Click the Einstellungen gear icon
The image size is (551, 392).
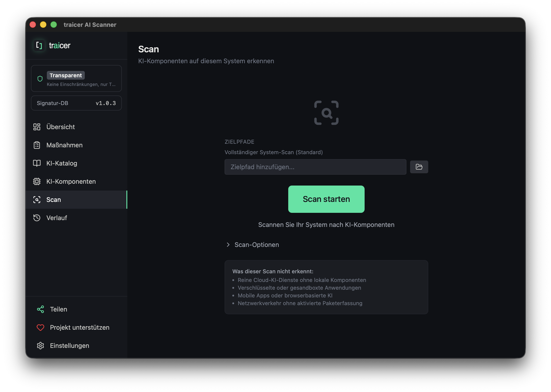(x=40, y=346)
